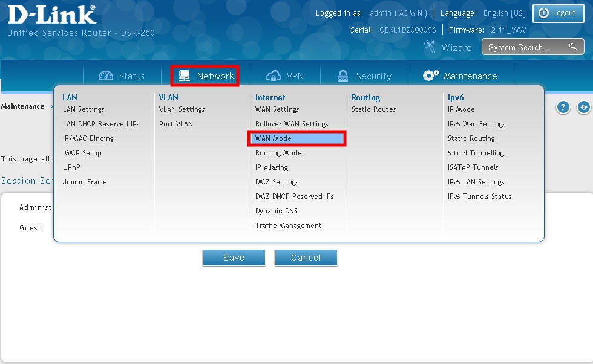Open the Status tab
Viewport: 593px width, 364px height.
coord(122,76)
